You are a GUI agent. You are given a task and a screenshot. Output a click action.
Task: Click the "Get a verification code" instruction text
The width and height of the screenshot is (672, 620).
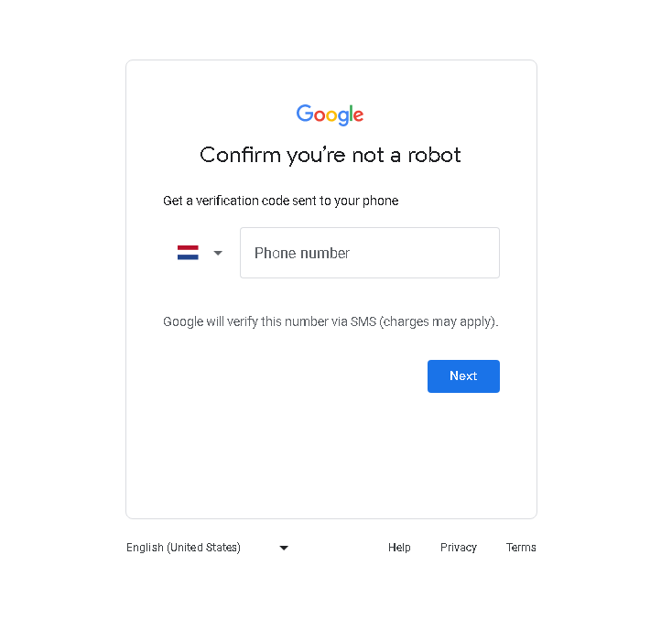point(281,201)
